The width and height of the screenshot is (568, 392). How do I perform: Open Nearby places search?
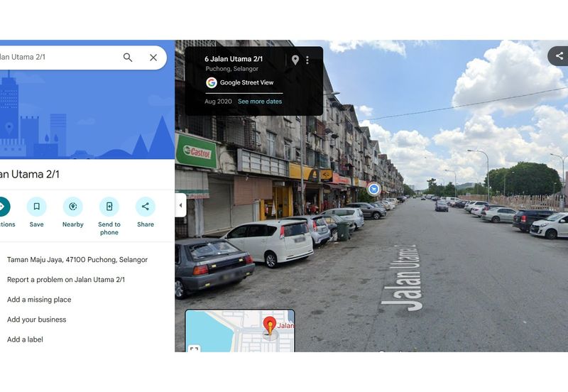(72, 207)
